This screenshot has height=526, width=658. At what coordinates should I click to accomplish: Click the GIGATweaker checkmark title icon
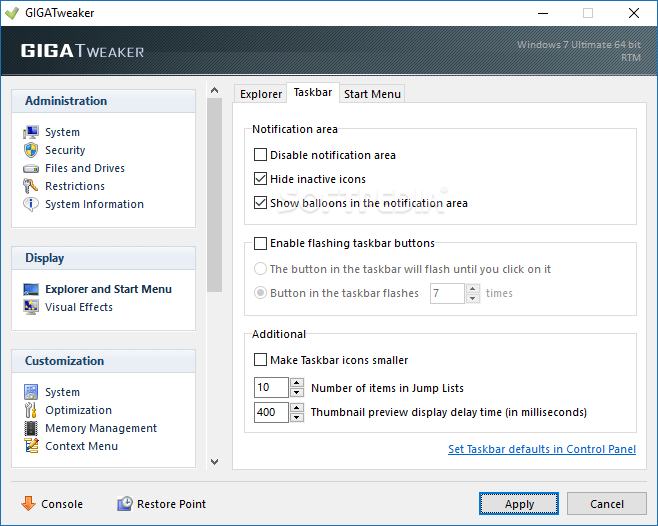[12, 13]
